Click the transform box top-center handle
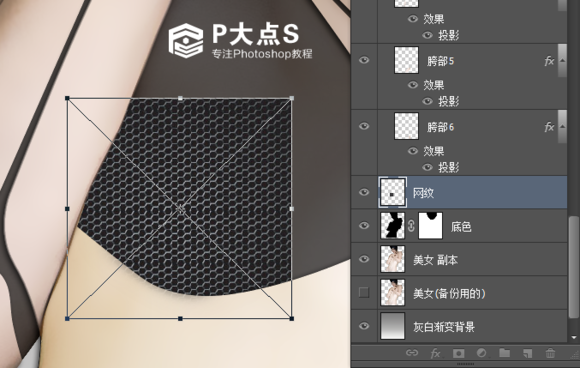This screenshot has height=368, width=580. 180,98
